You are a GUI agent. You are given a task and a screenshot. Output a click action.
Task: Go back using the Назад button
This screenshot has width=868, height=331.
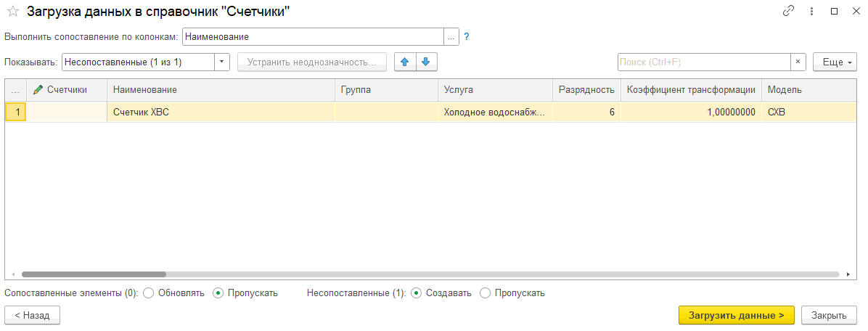(32, 315)
